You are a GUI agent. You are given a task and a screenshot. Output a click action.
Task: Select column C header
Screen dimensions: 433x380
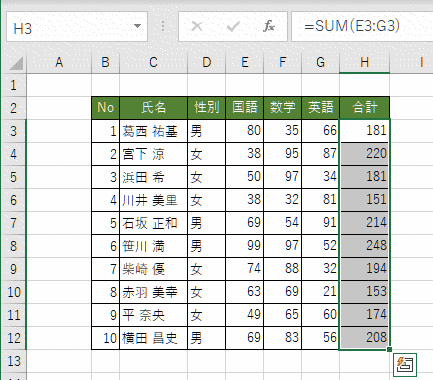coord(153,62)
